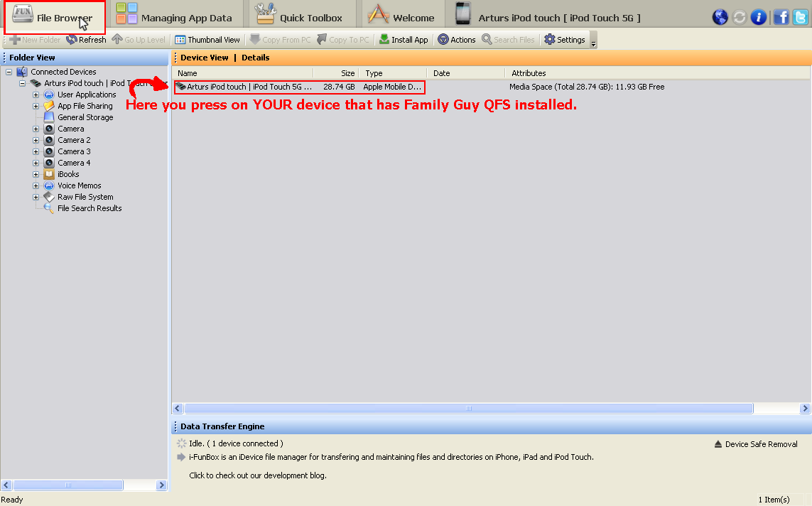This screenshot has width=812, height=506.
Task: Collapse the Connected Devices tree node
Action: point(9,72)
